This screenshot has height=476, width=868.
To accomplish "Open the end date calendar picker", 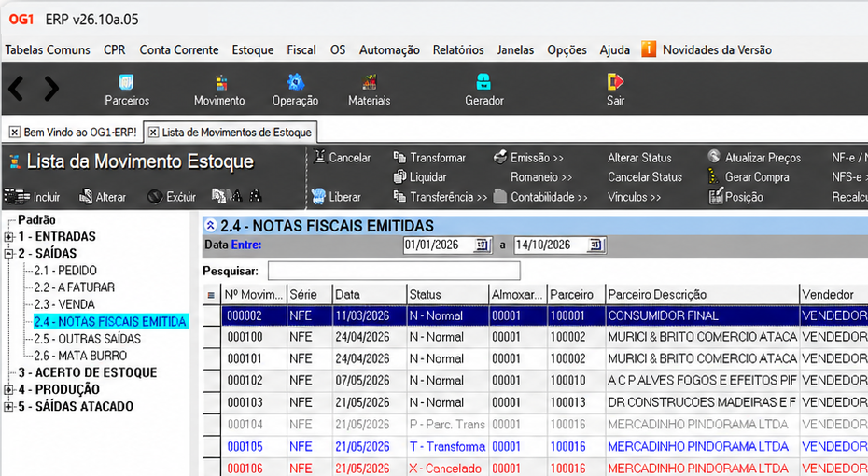I will tap(595, 245).
